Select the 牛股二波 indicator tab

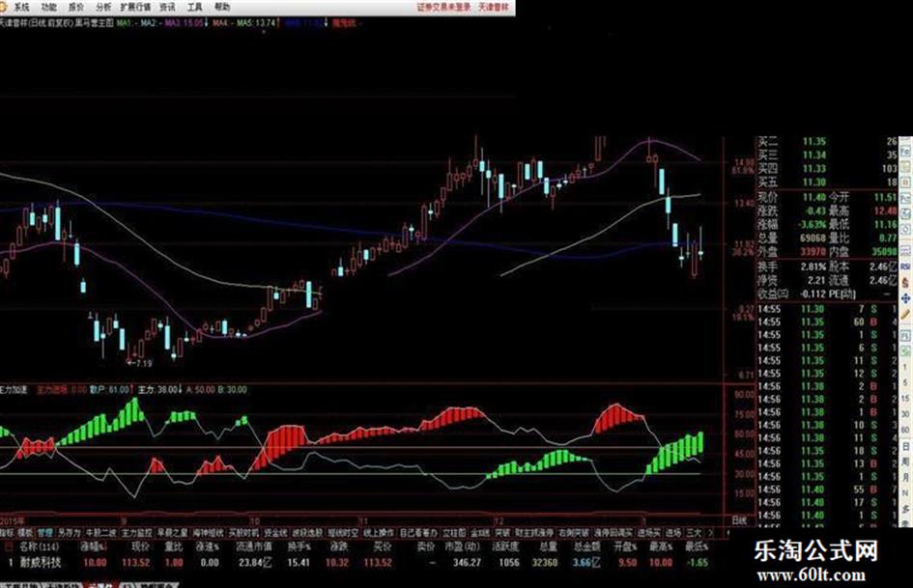pos(100,533)
